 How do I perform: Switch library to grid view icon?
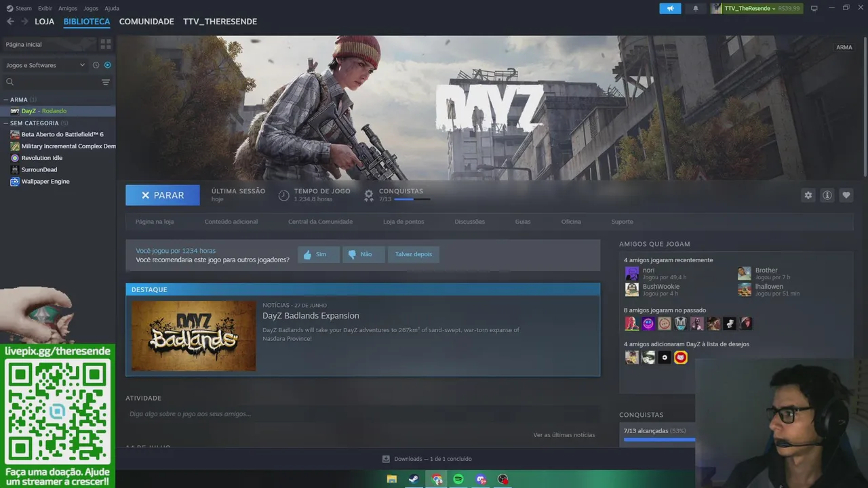click(106, 44)
